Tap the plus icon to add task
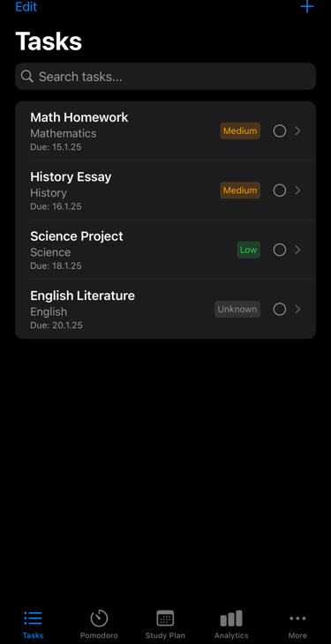 pyautogui.click(x=307, y=6)
